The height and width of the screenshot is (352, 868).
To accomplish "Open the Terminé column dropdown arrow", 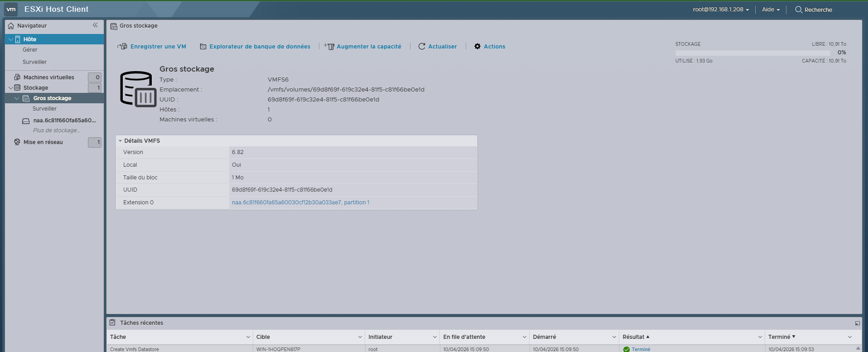I will [x=850, y=337].
